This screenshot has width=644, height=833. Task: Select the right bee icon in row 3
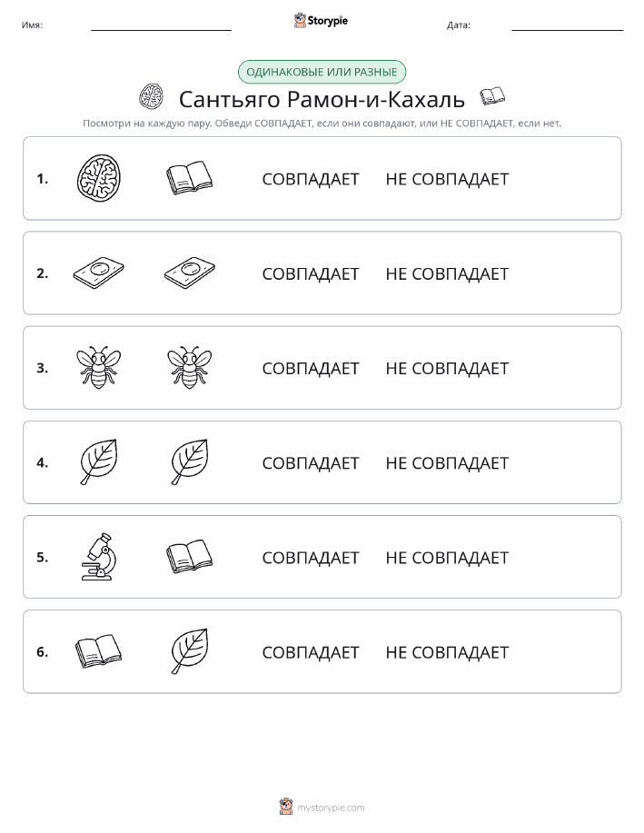point(189,368)
